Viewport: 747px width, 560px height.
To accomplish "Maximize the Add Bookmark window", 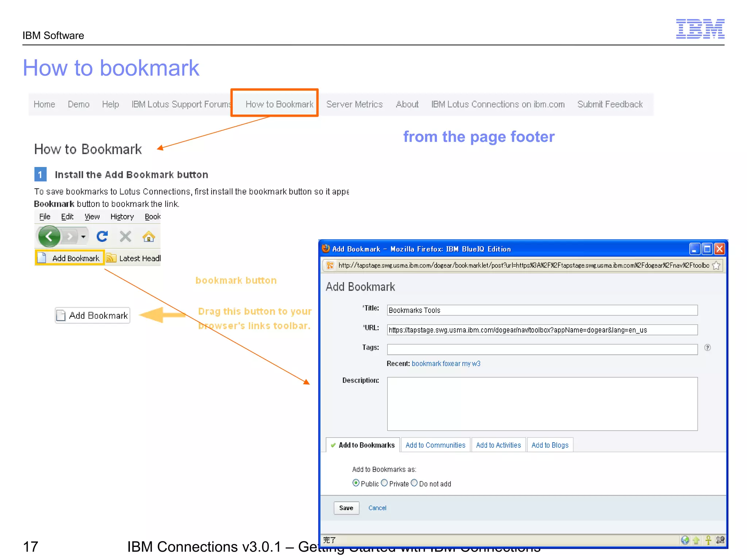I will (707, 249).
